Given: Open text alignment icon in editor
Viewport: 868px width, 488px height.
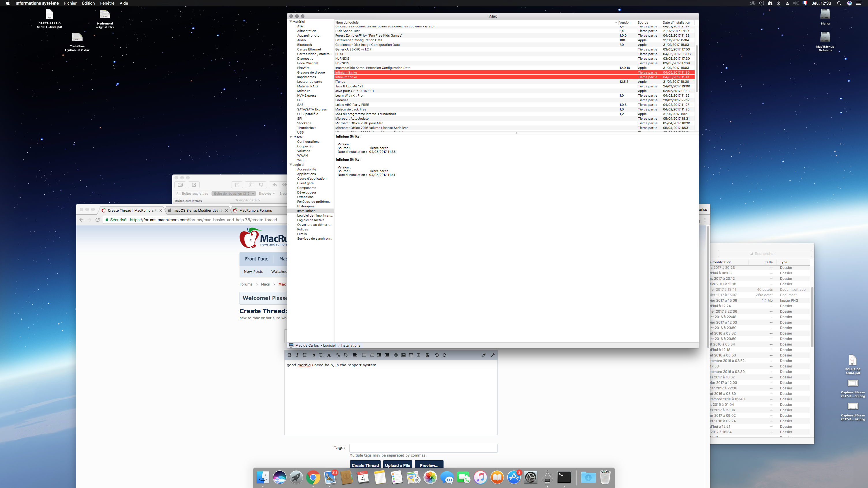Looking at the screenshot, I should tap(355, 355).
